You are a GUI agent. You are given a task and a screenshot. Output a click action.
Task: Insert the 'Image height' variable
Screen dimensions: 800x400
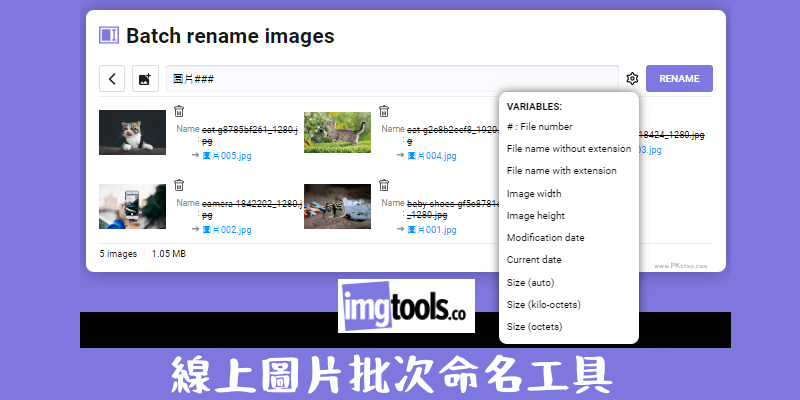pyautogui.click(x=536, y=215)
